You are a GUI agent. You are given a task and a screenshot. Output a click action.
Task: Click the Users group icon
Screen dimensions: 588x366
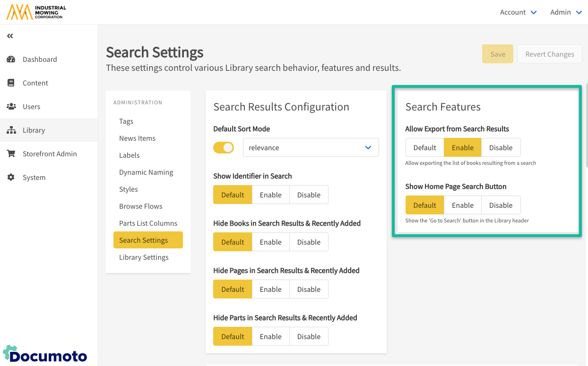coord(11,107)
